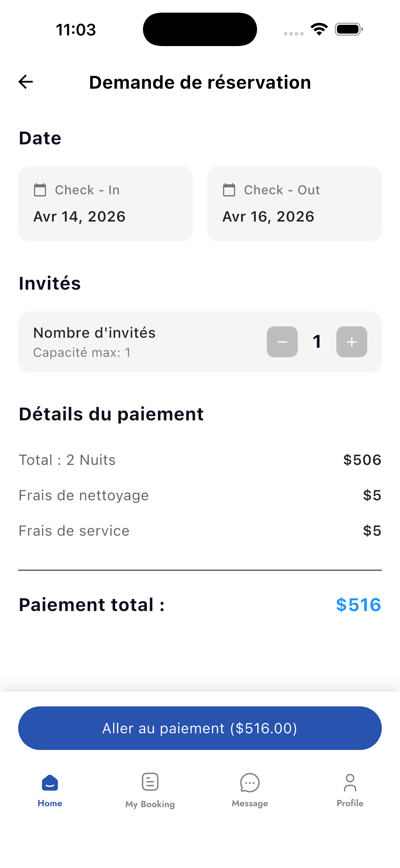Image resolution: width=400 pixels, height=868 pixels.
Task: Open the Check - In date picker
Action: tap(105, 203)
